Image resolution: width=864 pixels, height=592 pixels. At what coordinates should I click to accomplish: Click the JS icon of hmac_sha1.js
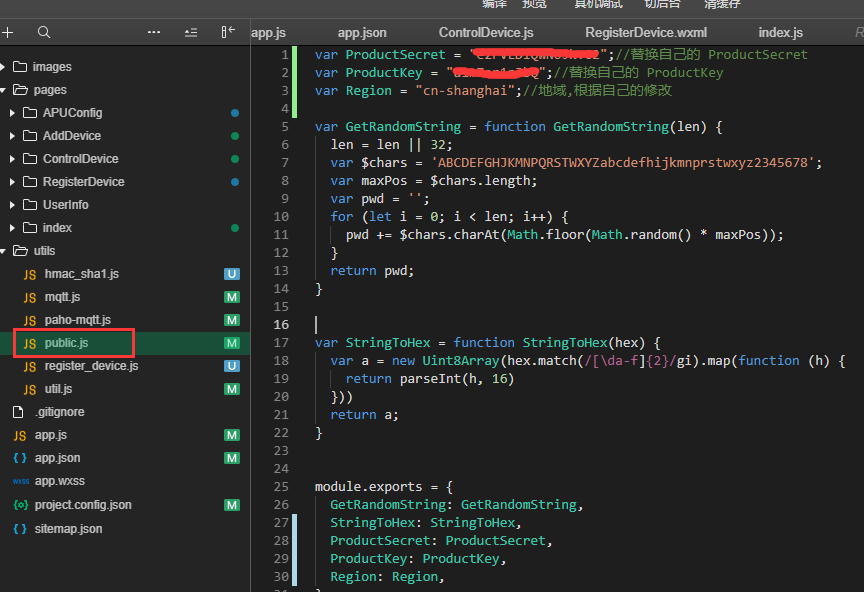pyautogui.click(x=30, y=275)
